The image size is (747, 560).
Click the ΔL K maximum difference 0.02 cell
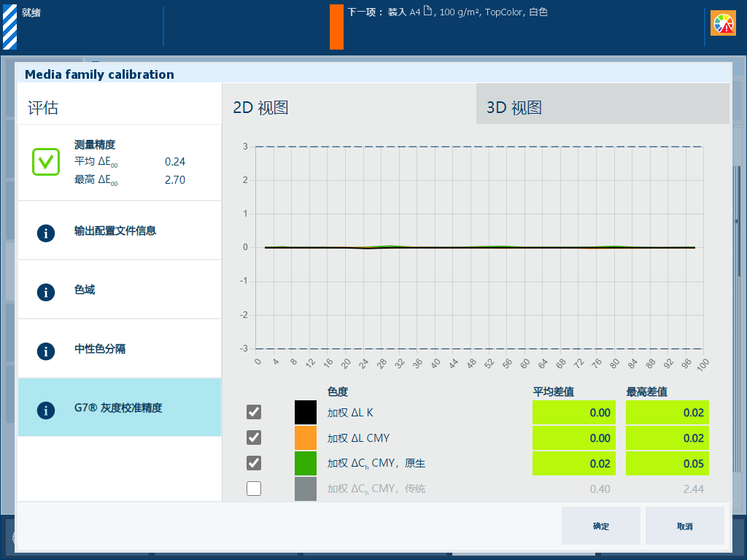(667, 413)
